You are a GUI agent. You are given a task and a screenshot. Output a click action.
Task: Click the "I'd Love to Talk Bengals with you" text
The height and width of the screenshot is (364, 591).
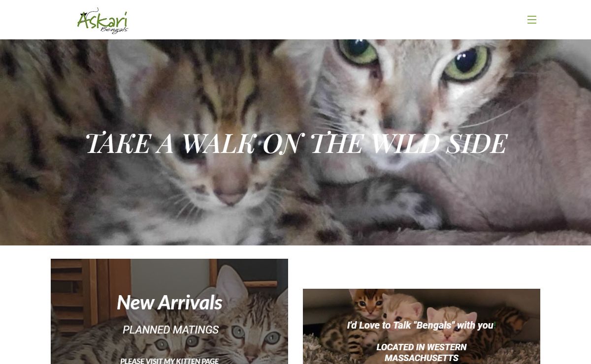coord(421,325)
